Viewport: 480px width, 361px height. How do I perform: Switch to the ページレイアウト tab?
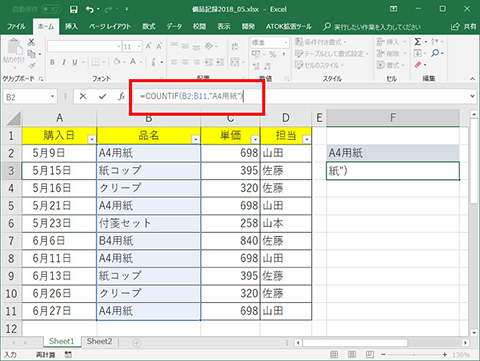pyautogui.click(x=110, y=27)
